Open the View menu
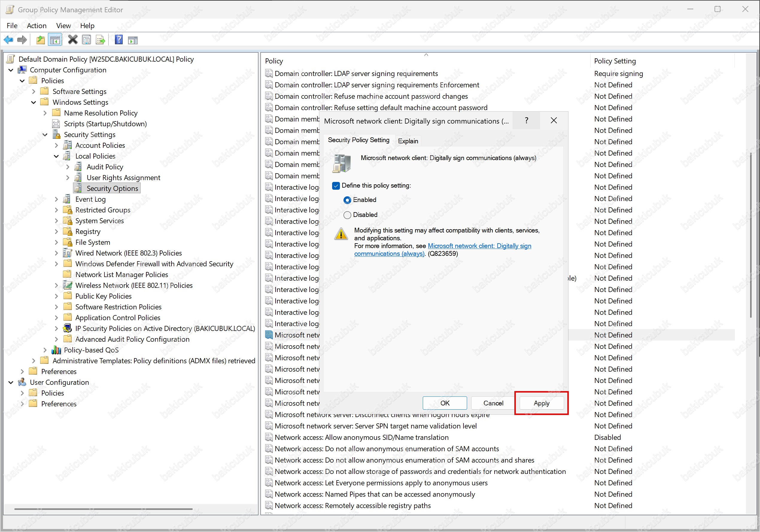The image size is (760, 532). tap(63, 25)
